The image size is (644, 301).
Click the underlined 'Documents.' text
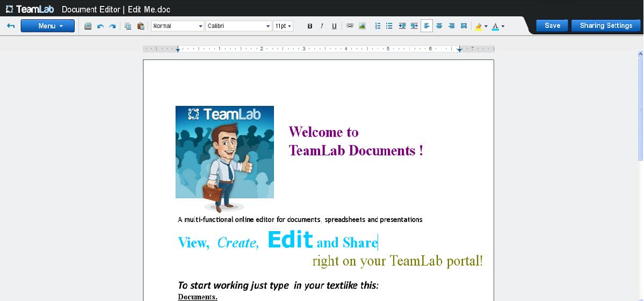point(198,297)
